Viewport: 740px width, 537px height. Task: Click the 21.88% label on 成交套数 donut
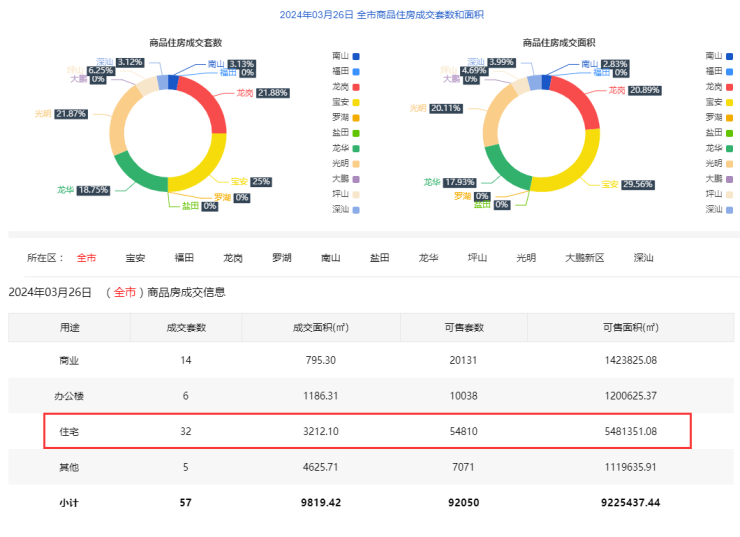click(273, 93)
